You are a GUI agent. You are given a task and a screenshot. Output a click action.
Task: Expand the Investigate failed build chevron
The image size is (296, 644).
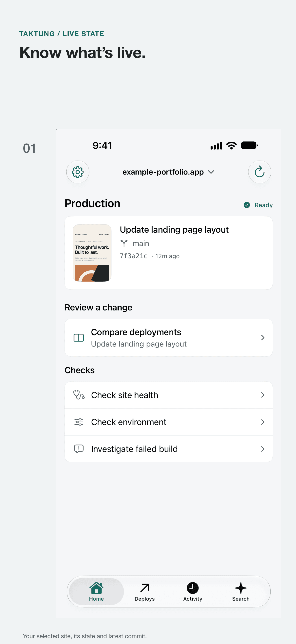coord(263,449)
